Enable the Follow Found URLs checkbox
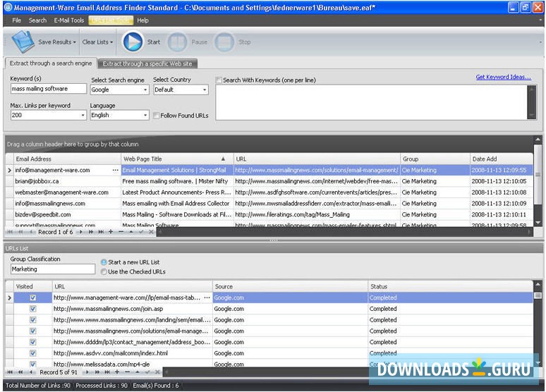The width and height of the screenshot is (546, 392). [x=157, y=116]
